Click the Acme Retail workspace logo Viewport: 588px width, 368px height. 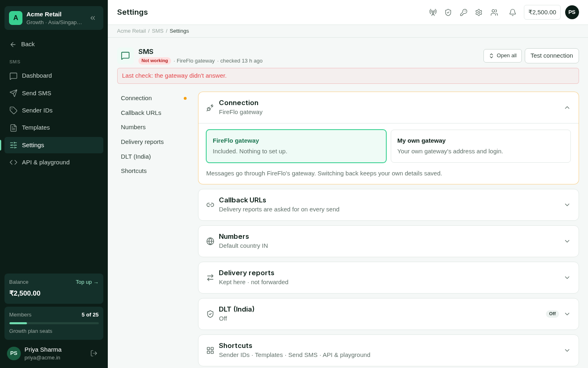click(x=16, y=18)
